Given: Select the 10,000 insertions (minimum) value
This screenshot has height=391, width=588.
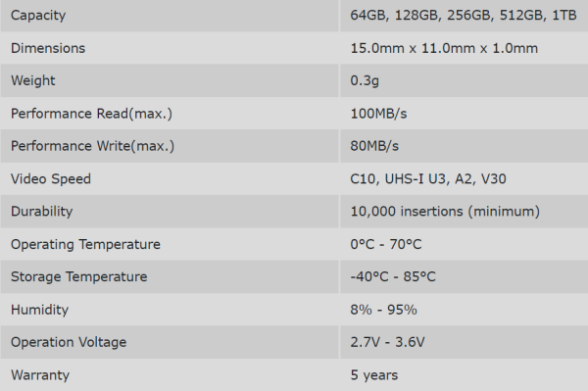Looking at the screenshot, I should tap(445, 212).
